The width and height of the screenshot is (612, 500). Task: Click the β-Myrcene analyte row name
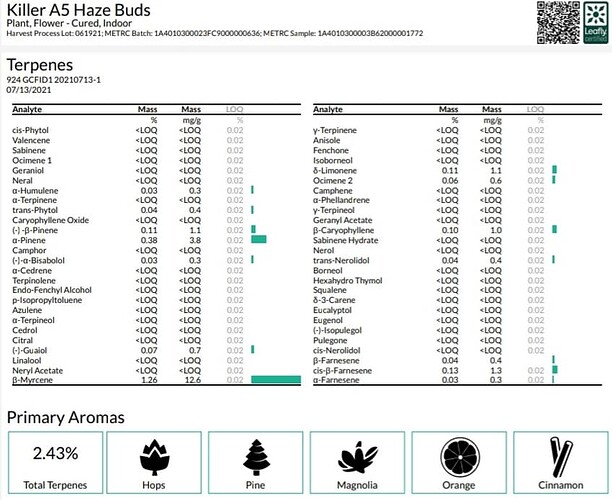pyautogui.click(x=32, y=380)
